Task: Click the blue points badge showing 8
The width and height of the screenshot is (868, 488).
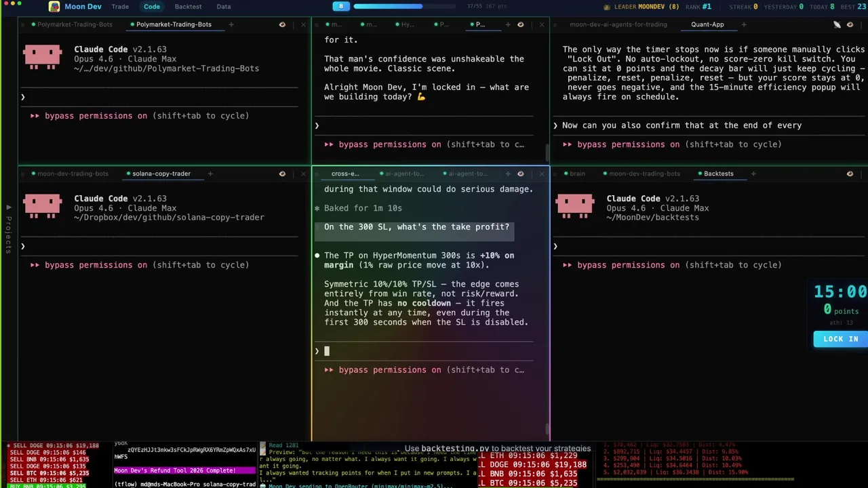Action: [341, 6]
